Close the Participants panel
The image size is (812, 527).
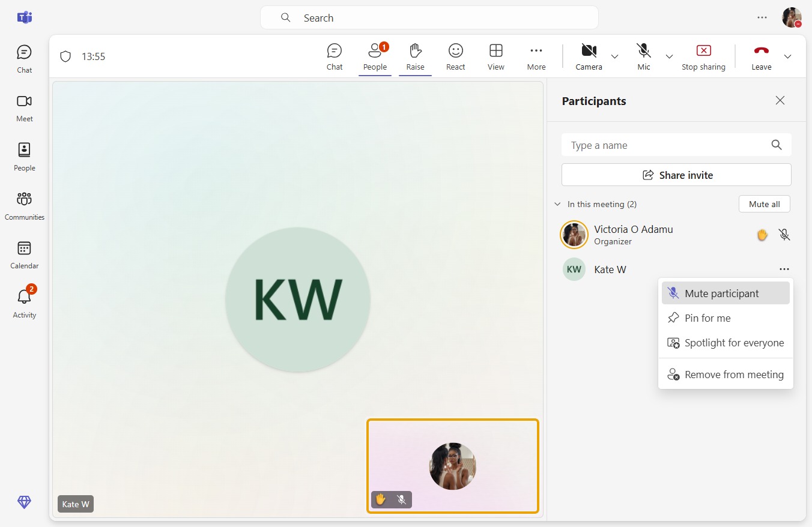[780, 100]
